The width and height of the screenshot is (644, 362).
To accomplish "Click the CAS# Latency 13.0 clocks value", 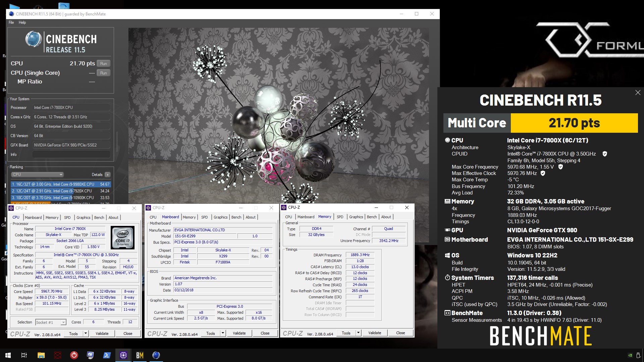I will pos(360,267).
